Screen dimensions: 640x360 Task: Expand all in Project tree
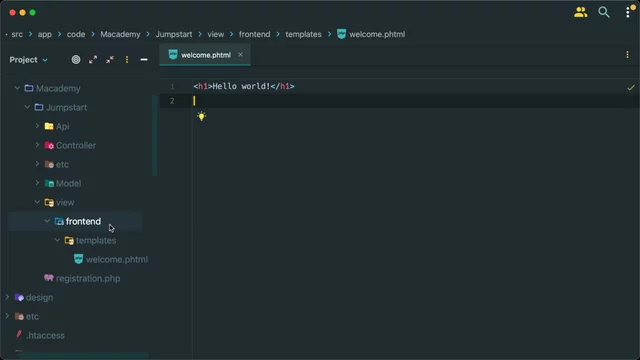click(93, 60)
